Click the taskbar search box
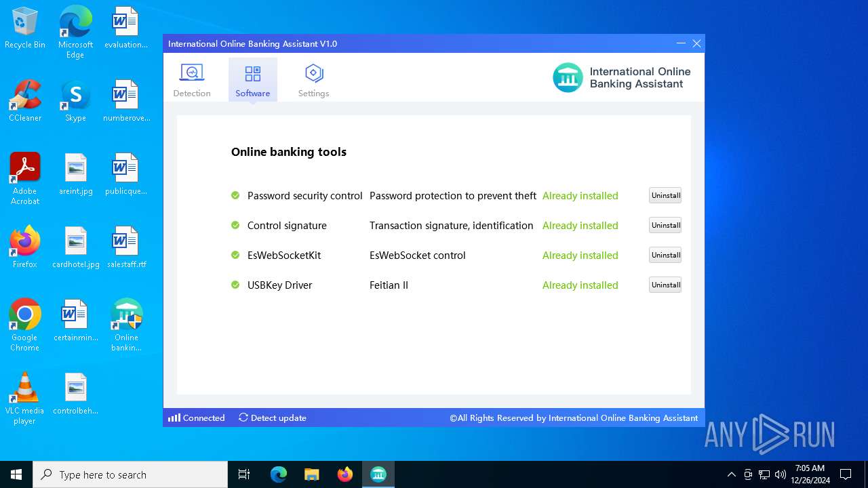 [x=130, y=474]
